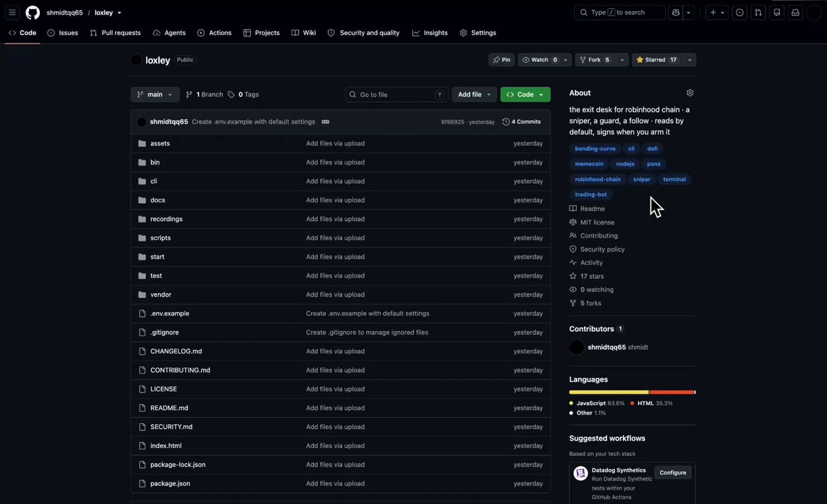Image resolution: width=827 pixels, height=504 pixels.
Task: Open the hamburger navigation menu
Action: coord(12,12)
